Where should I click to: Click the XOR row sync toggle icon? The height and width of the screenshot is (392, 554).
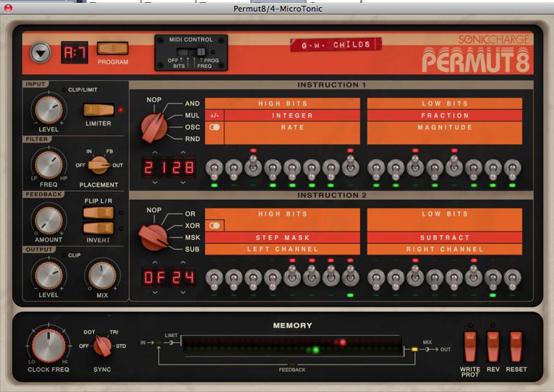click(x=215, y=226)
